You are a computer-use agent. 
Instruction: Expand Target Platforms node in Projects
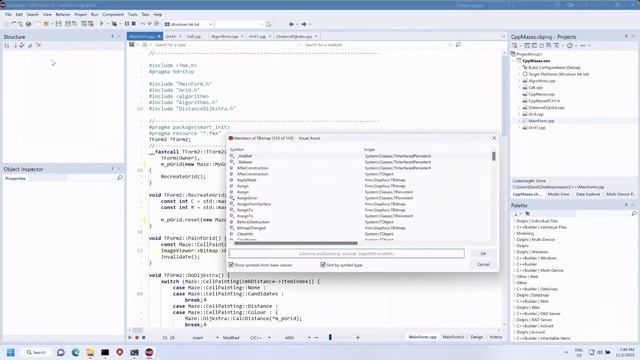point(520,74)
